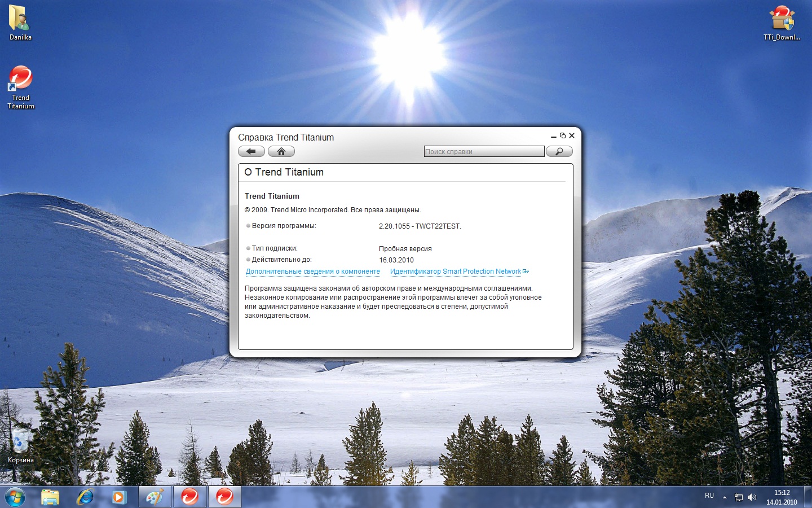The height and width of the screenshot is (508, 812).
Task: Close the Справка Trend Titanium window
Action: [572, 135]
